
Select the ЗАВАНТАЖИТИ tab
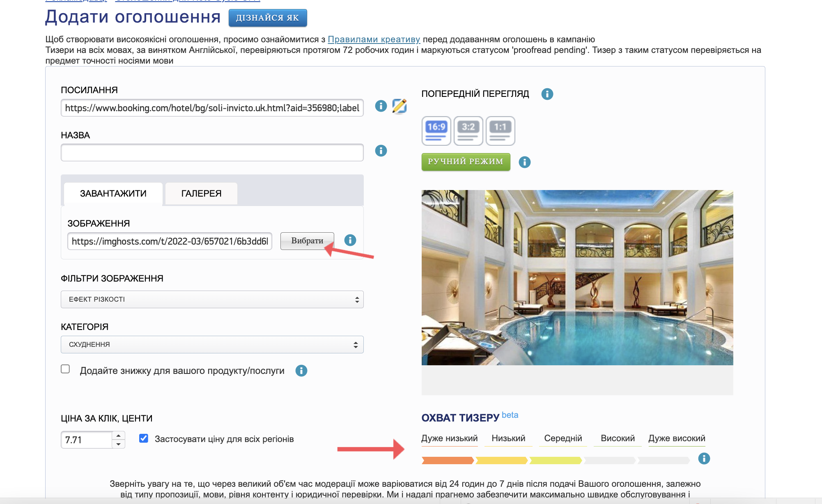click(x=113, y=193)
